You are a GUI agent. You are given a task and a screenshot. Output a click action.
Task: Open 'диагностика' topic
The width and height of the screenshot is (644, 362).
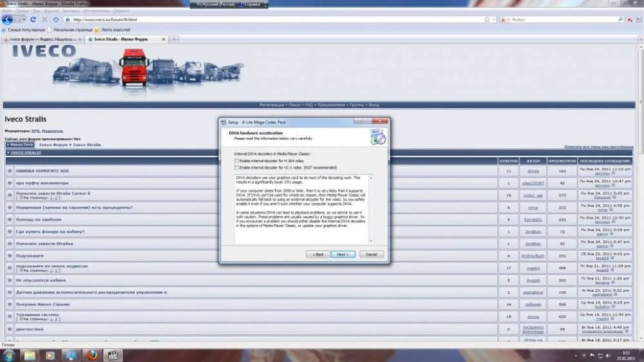tap(30, 329)
